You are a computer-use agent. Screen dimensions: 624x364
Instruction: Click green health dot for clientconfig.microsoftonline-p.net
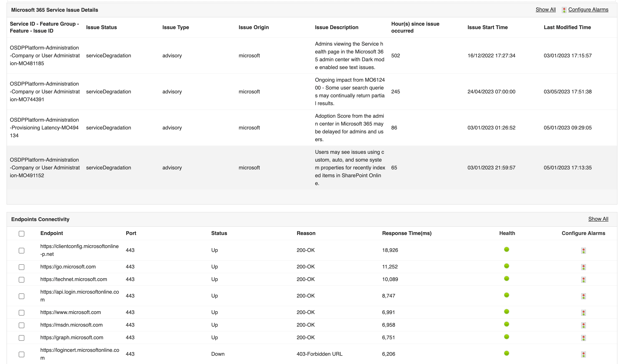(x=507, y=249)
